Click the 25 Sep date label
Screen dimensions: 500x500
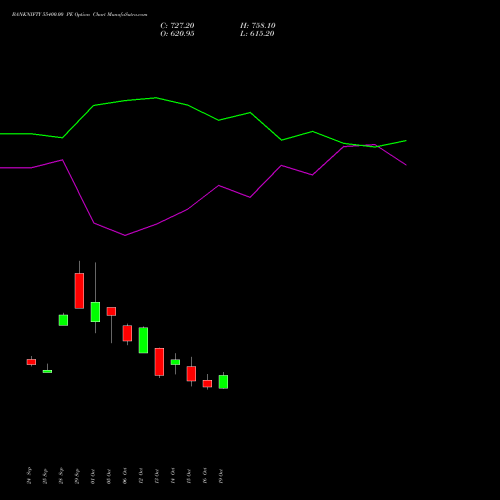pyautogui.click(x=45, y=476)
